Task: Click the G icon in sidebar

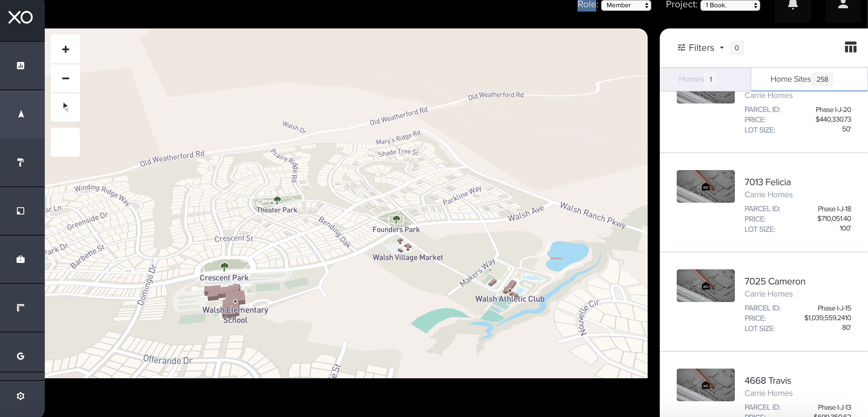Action: 21,356
